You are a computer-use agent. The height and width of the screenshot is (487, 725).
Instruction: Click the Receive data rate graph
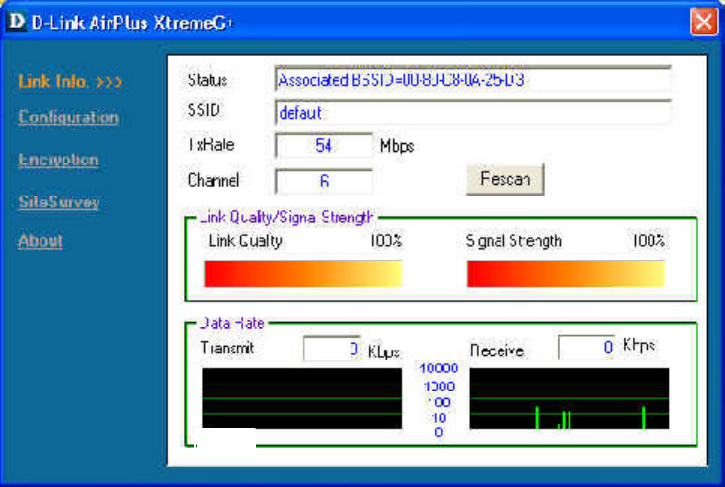[569, 398]
